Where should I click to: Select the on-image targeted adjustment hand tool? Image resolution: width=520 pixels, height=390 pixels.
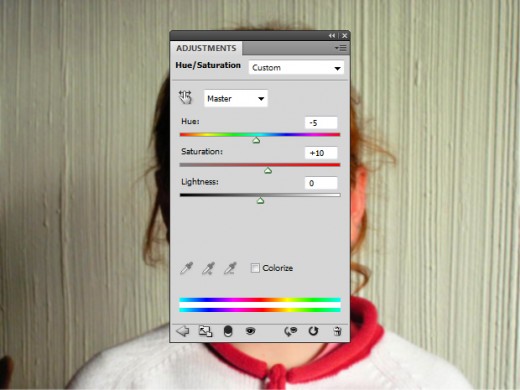(x=185, y=97)
